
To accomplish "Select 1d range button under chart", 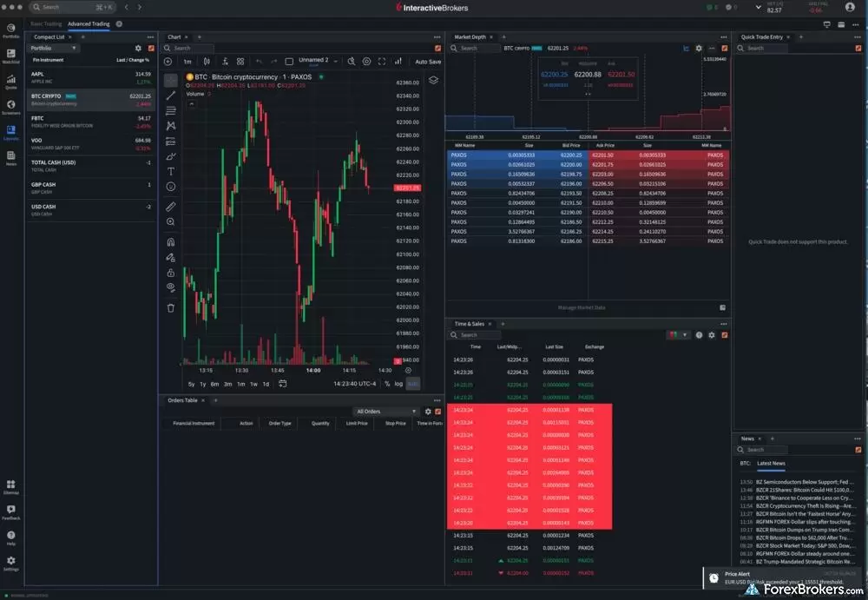I will [266, 384].
